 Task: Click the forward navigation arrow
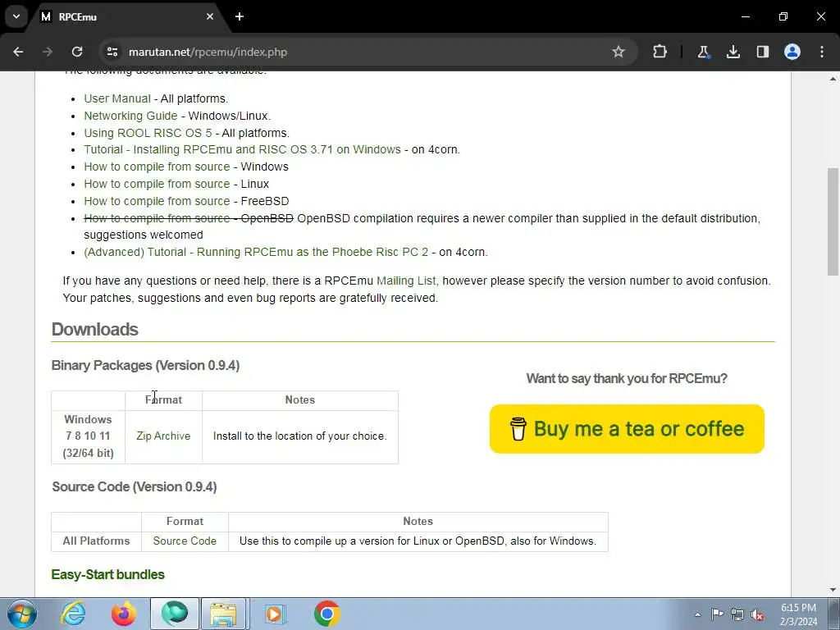point(48,52)
